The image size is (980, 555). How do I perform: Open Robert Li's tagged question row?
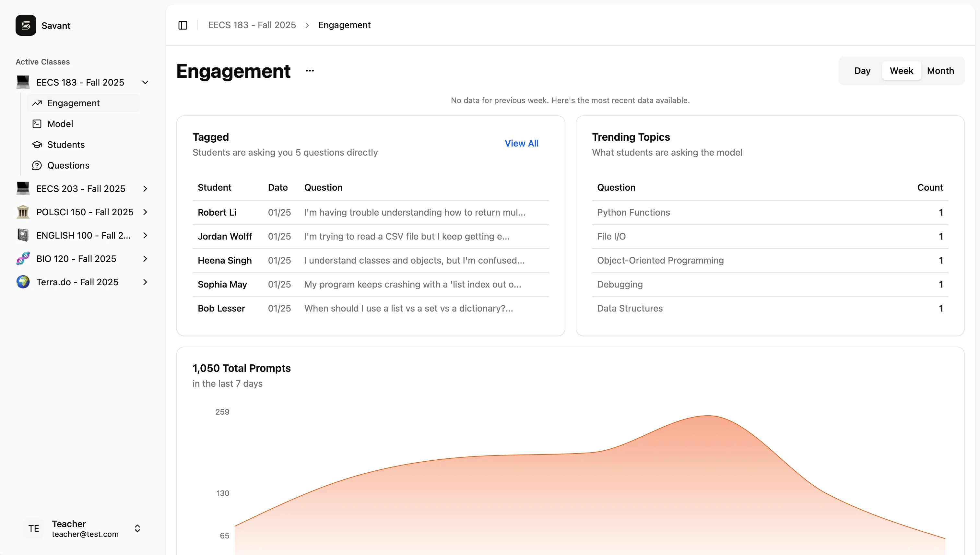coord(371,212)
